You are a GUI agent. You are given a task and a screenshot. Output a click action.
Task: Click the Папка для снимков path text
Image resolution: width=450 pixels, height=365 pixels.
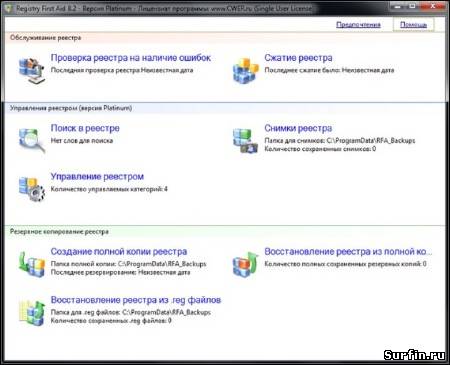[x=340, y=140]
